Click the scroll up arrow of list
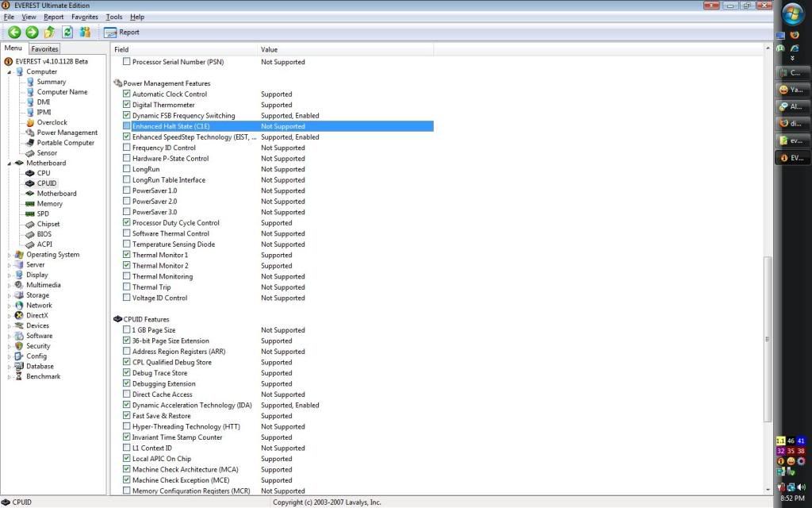Viewport: 812px width, 508px height. 767,48
